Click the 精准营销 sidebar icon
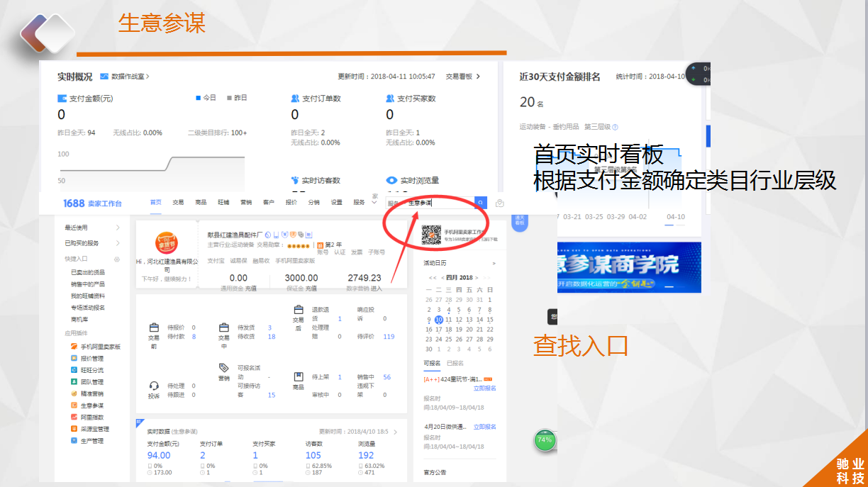Screen dimensions: 868x487 (74, 393)
